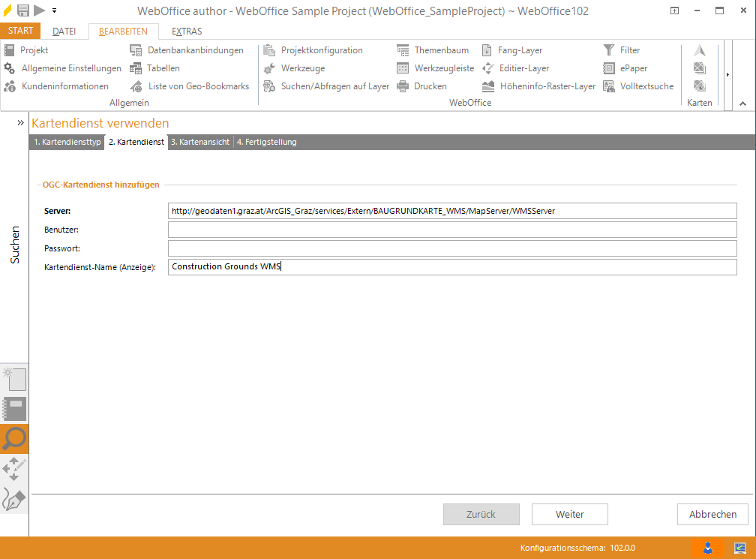The width and height of the screenshot is (756, 559).
Task: Click into the Benutzer input field
Action: (x=452, y=230)
